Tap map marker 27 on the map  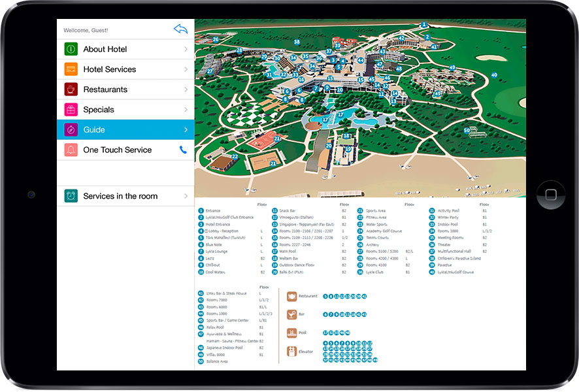210,71
